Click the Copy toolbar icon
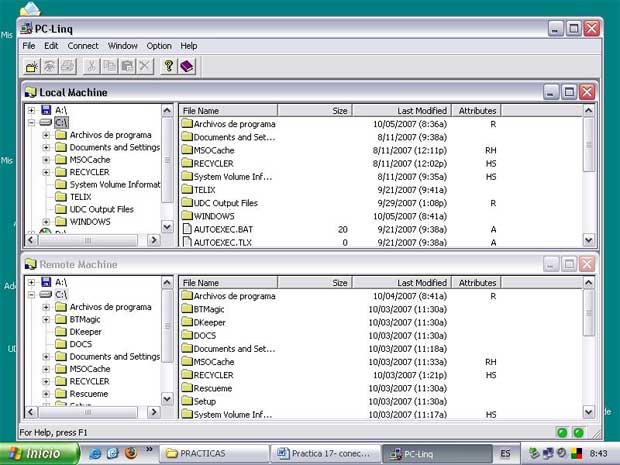 coord(109,66)
